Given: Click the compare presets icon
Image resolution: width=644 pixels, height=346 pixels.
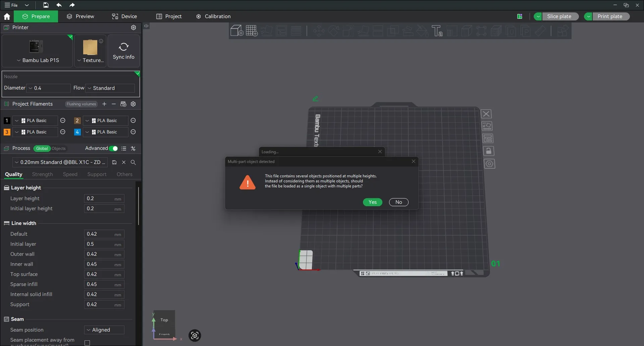Looking at the screenshot, I should [x=133, y=149].
